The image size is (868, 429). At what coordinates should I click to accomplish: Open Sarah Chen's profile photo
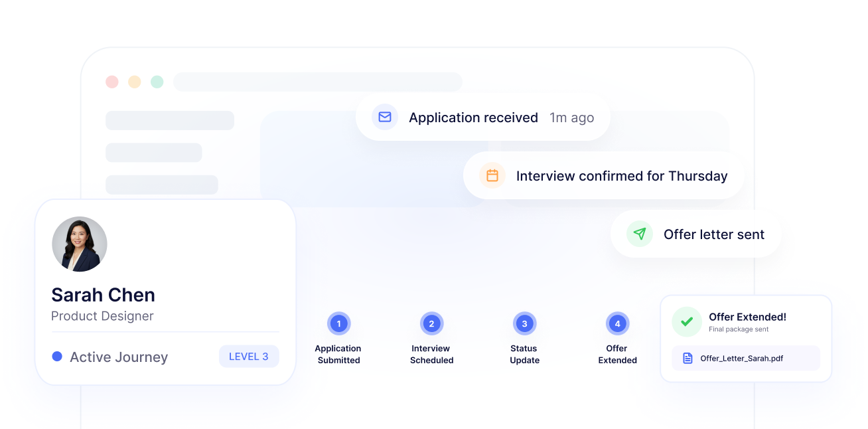[x=80, y=244]
